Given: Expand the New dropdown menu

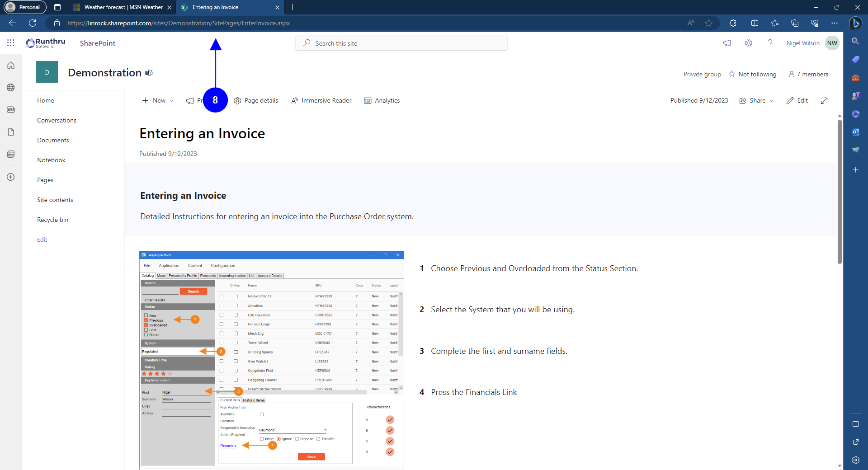Looking at the screenshot, I should tap(158, 101).
